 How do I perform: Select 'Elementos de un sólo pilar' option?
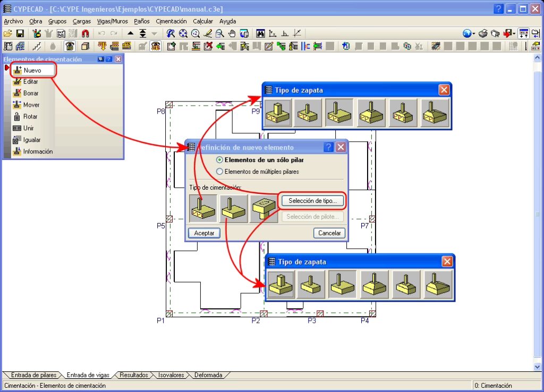(x=220, y=160)
